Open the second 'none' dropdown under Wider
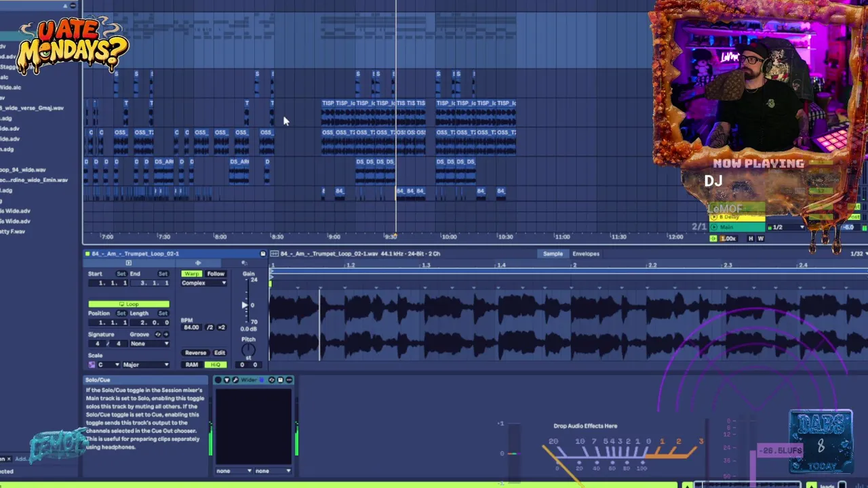868x488 pixels. [x=273, y=470]
